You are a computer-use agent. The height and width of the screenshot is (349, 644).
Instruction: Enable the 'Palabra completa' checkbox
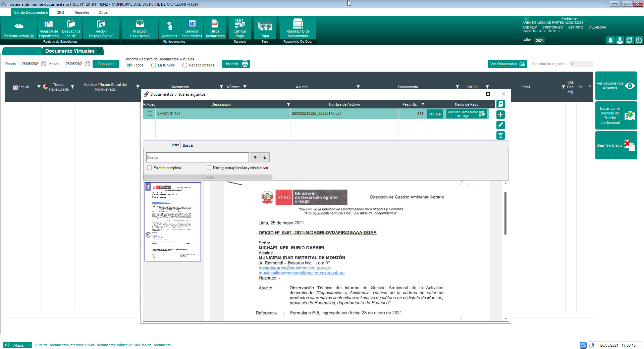[x=150, y=168]
